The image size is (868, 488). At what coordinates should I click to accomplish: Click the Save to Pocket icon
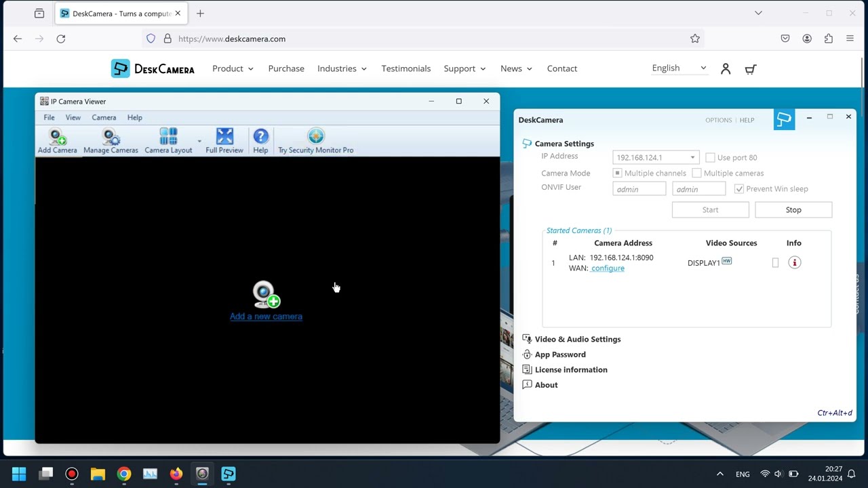(x=785, y=39)
